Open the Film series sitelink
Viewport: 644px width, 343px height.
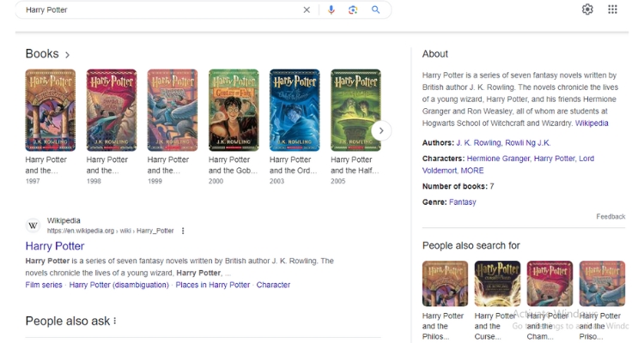click(x=44, y=285)
